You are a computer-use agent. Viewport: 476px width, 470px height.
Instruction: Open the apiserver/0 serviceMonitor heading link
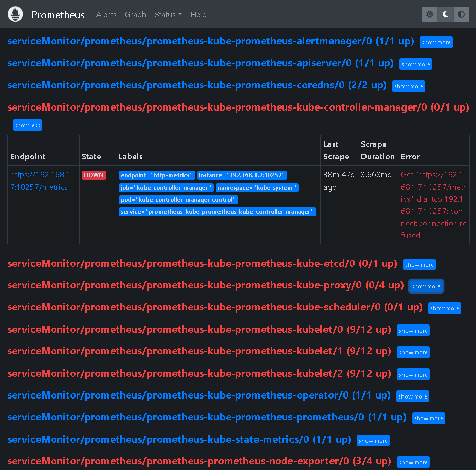click(200, 63)
